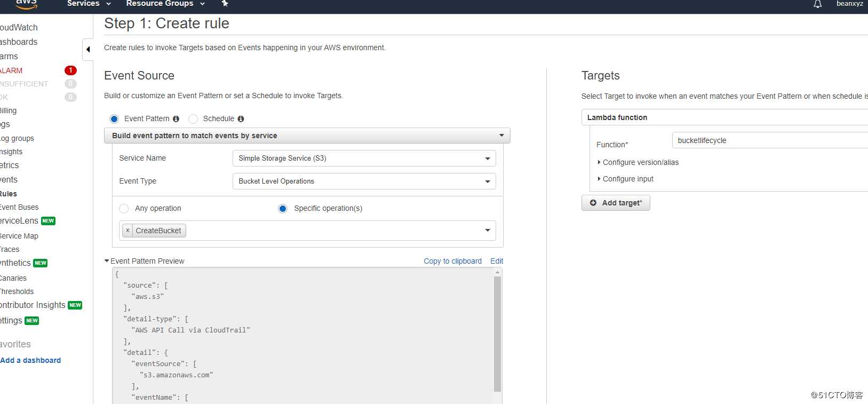This screenshot has width=868, height=404.
Task: Open Canaries in the sidebar
Action: click(13, 278)
